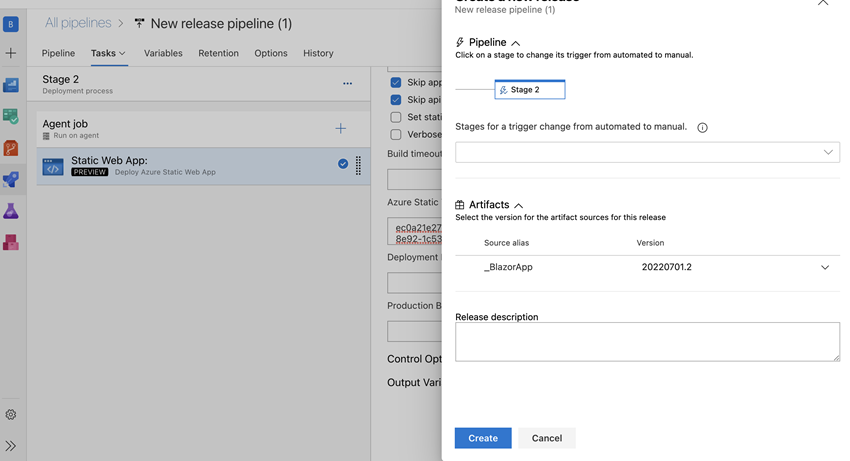Click the Deployment input field
Image resolution: width=850 pixels, height=461 pixels.
pos(415,283)
